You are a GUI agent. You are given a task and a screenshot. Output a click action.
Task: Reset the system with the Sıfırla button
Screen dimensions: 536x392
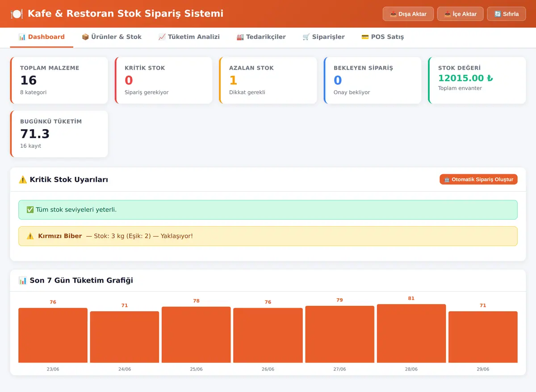507,14
